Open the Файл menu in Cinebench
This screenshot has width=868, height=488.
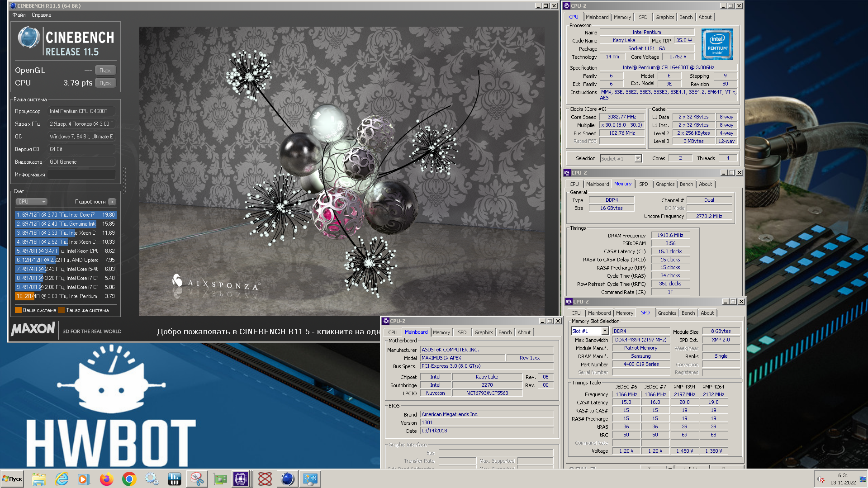click(x=19, y=15)
